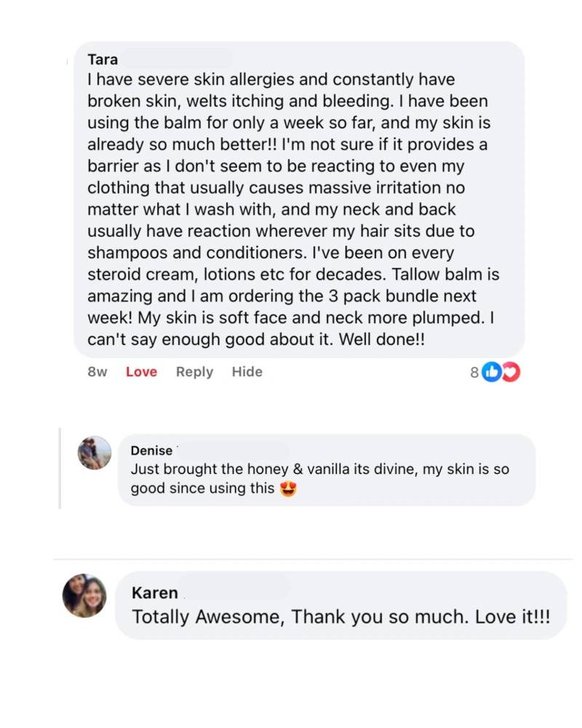Click Karen's name in her comment

pos(154,593)
